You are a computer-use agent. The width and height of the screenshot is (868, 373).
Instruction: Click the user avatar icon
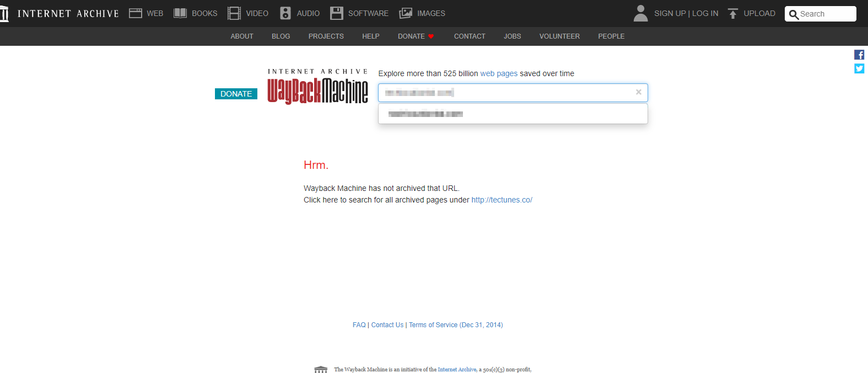[x=640, y=13]
